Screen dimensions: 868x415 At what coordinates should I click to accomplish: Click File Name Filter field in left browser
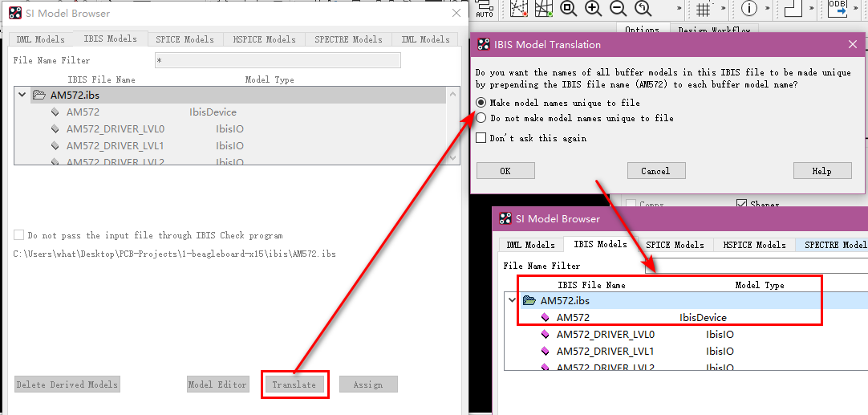tap(278, 60)
